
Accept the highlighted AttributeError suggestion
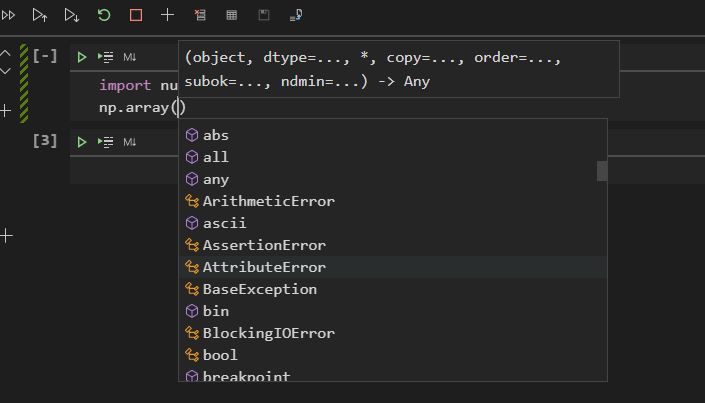pyautogui.click(x=393, y=267)
